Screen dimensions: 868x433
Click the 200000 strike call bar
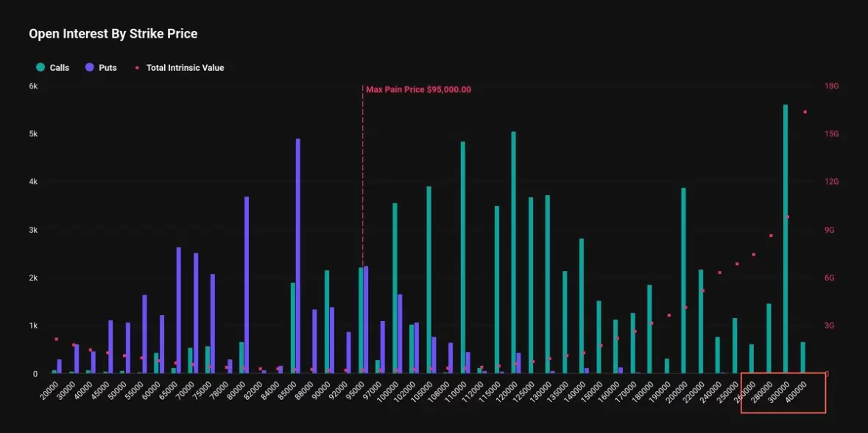684,280
